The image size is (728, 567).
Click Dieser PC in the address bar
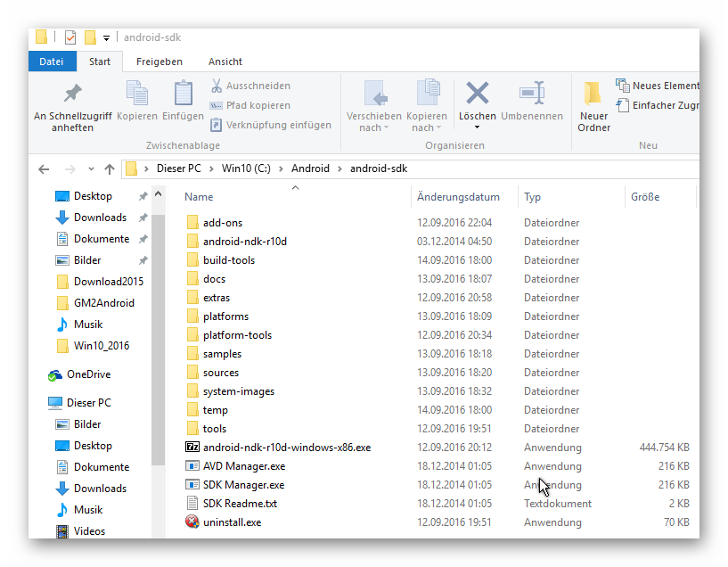179,168
